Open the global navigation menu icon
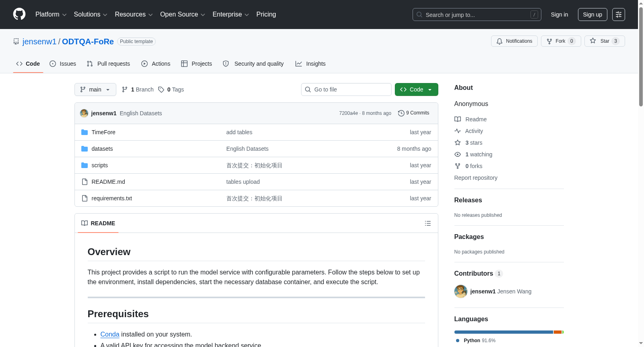 [619, 15]
